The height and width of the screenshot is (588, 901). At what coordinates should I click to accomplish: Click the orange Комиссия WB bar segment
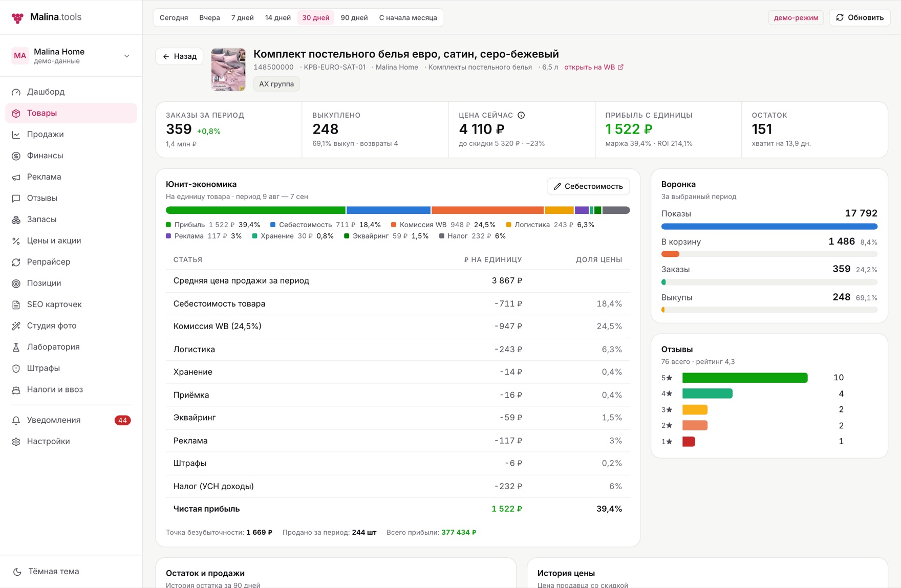pos(487,210)
